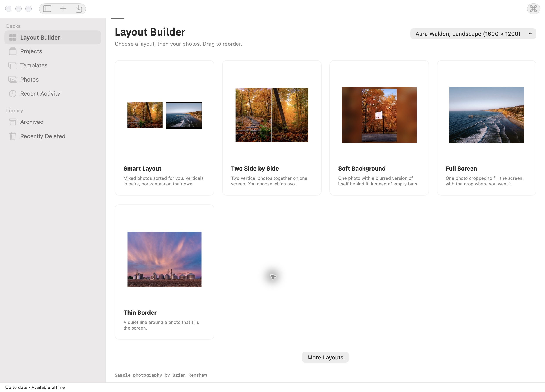Click the More Layouts button

pyautogui.click(x=325, y=357)
